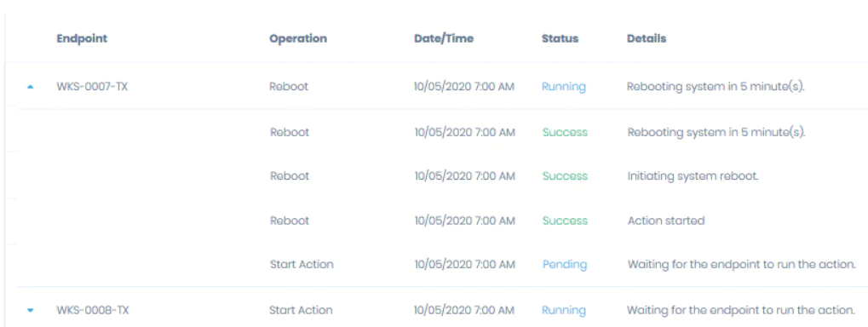The image size is (868, 327).
Task: Click the date/time in the Pending row
Action: (465, 265)
